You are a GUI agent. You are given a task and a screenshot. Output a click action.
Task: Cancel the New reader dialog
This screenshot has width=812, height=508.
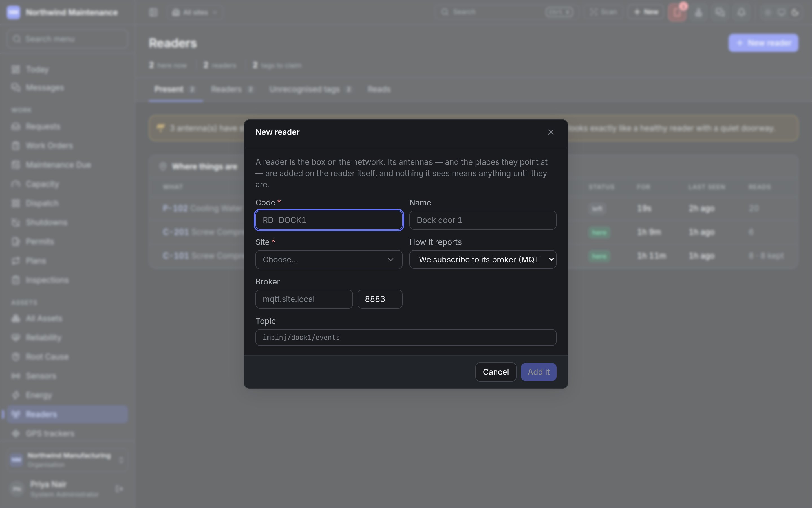[496, 372]
